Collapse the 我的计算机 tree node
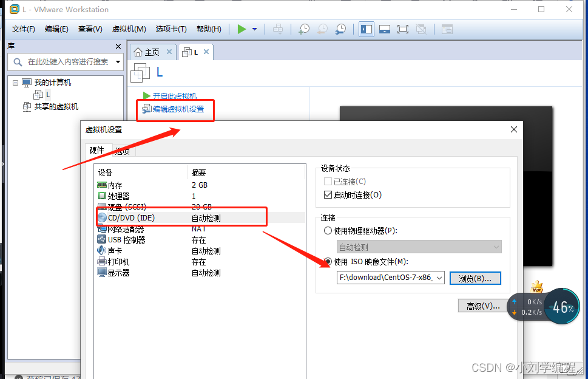The height and width of the screenshot is (379, 588). pyautogui.click(x=15, y=83)
